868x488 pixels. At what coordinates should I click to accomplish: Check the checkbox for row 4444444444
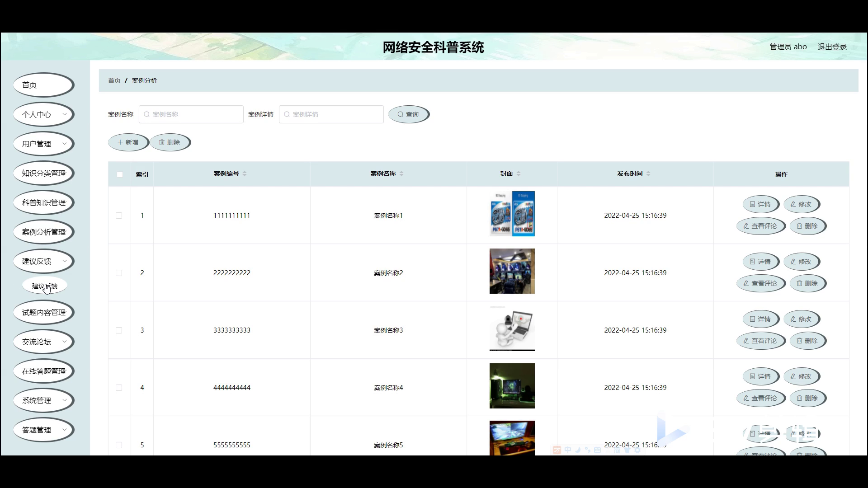(119, 388)
